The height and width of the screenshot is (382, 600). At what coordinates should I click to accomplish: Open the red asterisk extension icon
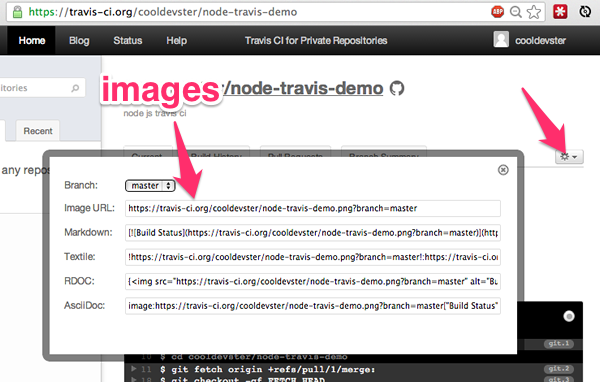click(560, 12)
